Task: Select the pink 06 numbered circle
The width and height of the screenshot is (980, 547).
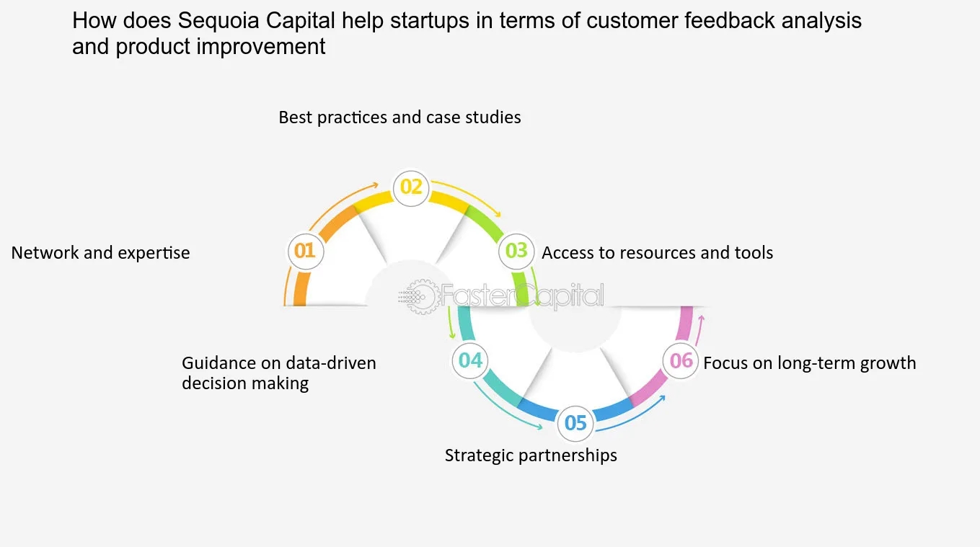Action: pyautogui.click(x=681, y=360)
